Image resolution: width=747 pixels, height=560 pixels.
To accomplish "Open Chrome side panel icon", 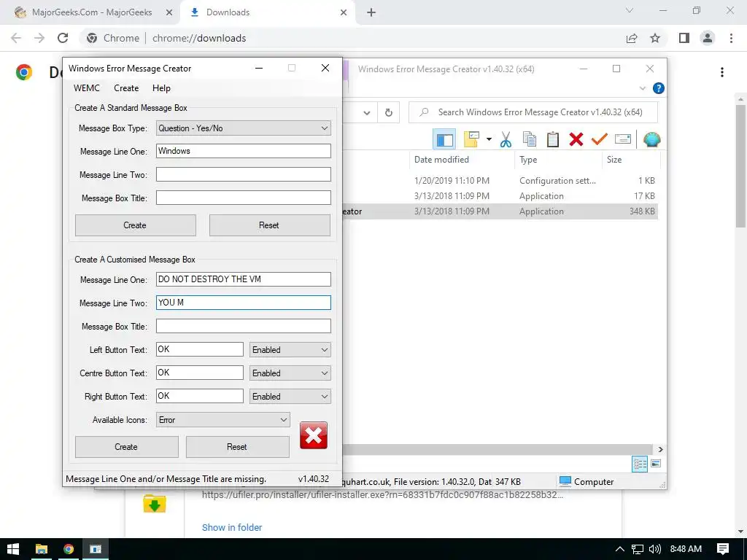I will pos(684,38).
